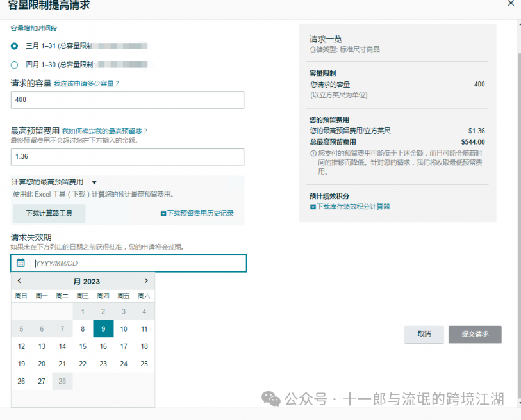Viewport: 521px width, 420px height.
Task: Select day 14 in the calendar
Action: tap(62, 346)
